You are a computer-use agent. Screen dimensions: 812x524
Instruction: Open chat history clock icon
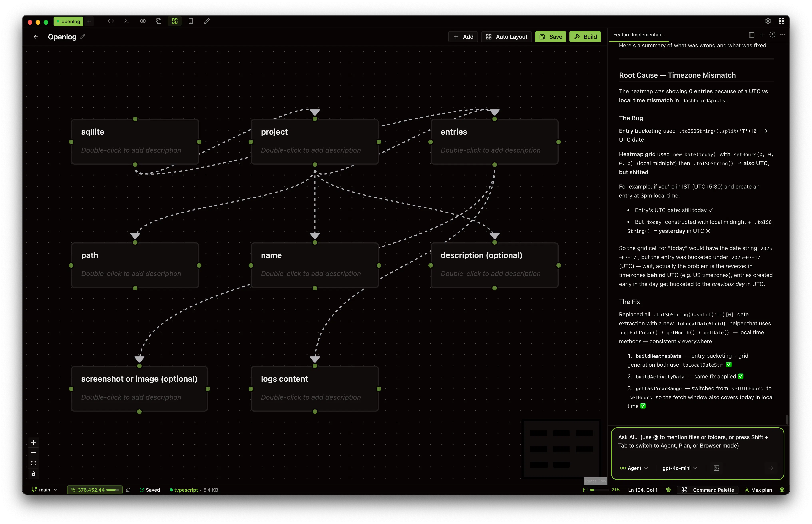(x=772, y=35)
